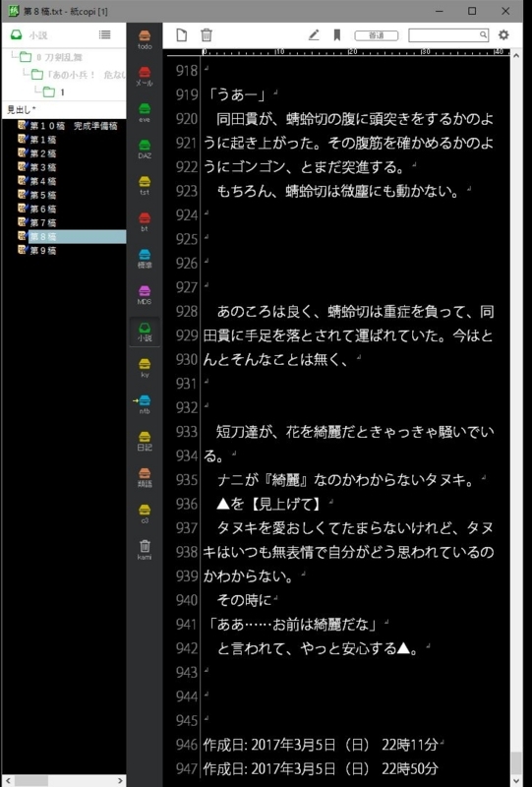Click text ▲を【見上げて】 on line 936
The image size is (532, 787).
[269, 504]
